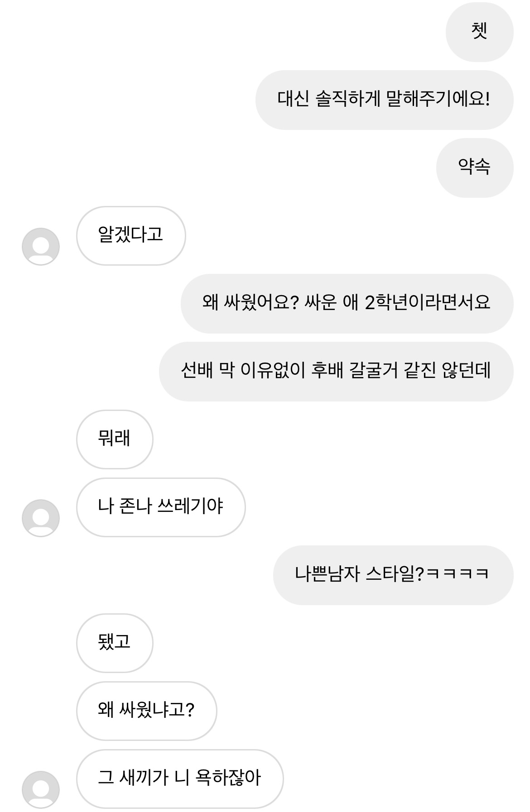Screen dimensions: 530x812
Task: Tap the 나쁜남자 스타일? message bubble
Action: point(393,575)
